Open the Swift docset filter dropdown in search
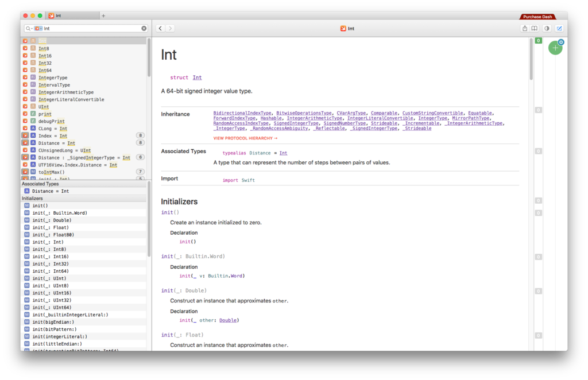The height and width of the screenshot is (380, 588). click(x=38, y=29)
